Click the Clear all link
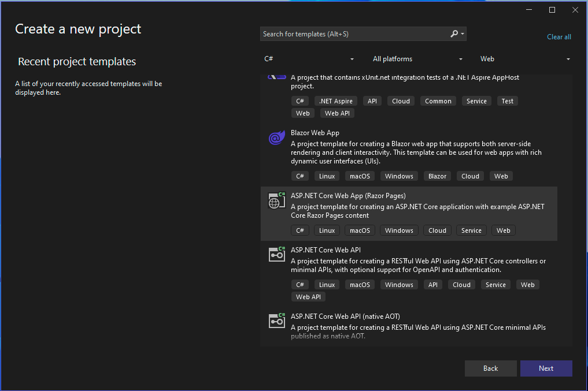Screen dimensions: 588x391 (559, 37)
